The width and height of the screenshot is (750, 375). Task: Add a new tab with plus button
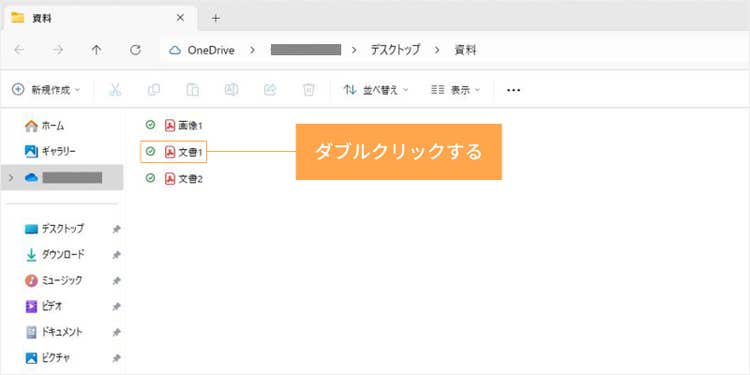tap(216, 18)
